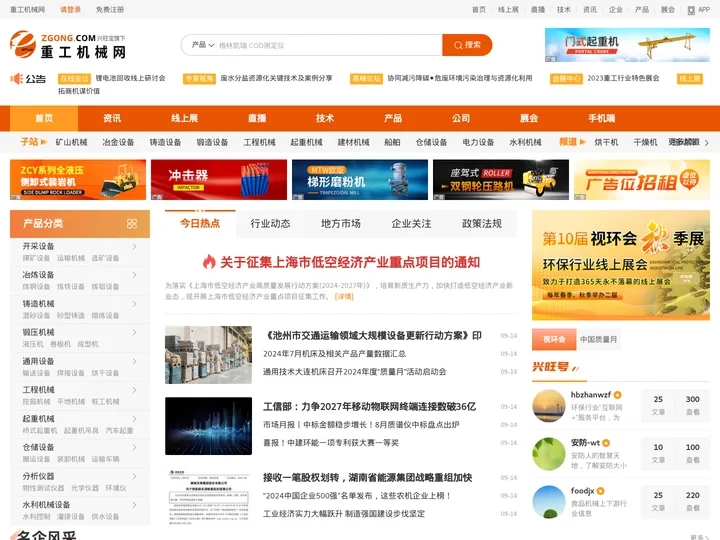Viewport: 720px width, 540px height.
Task: Click the right arrow at end of subsite bar
Action: 706,143
